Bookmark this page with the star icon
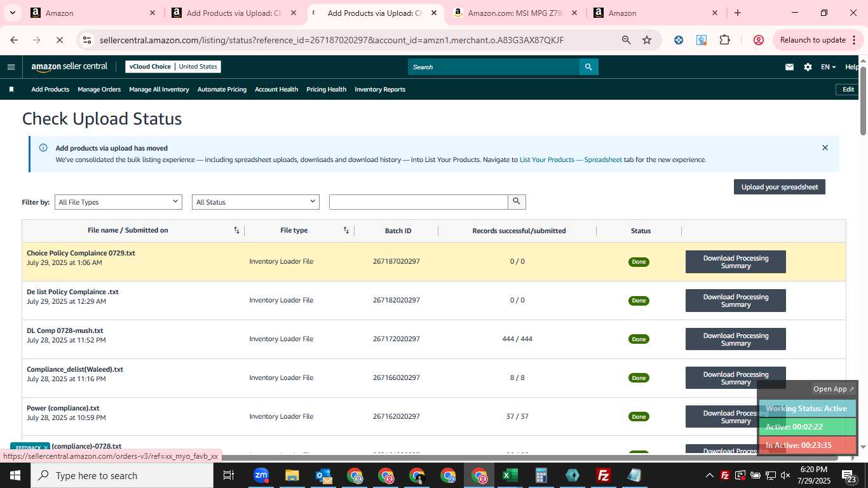The width and height of the screenshot is (868, 488). (647, 40)
